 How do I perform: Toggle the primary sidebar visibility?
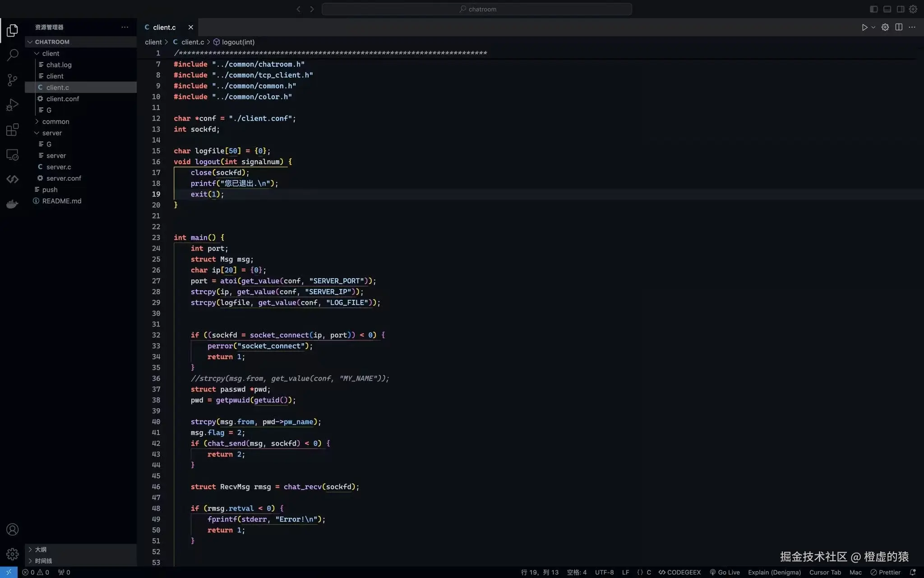873,9
